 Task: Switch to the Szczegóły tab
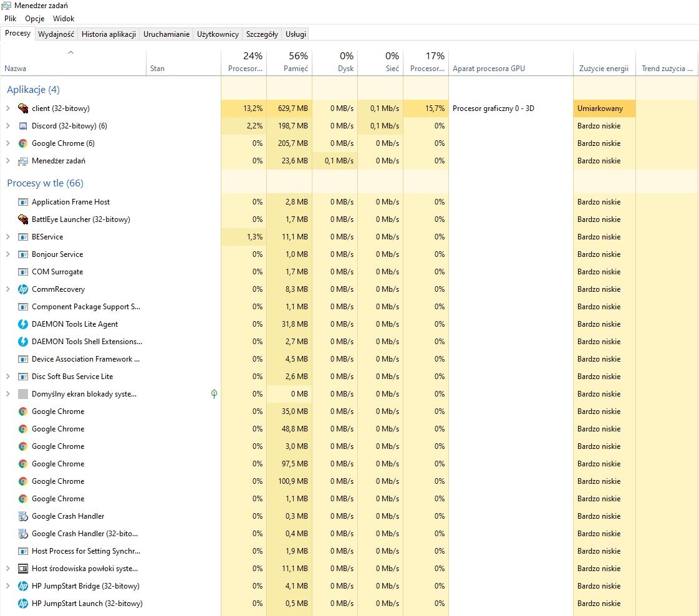(x=262, y=34)
